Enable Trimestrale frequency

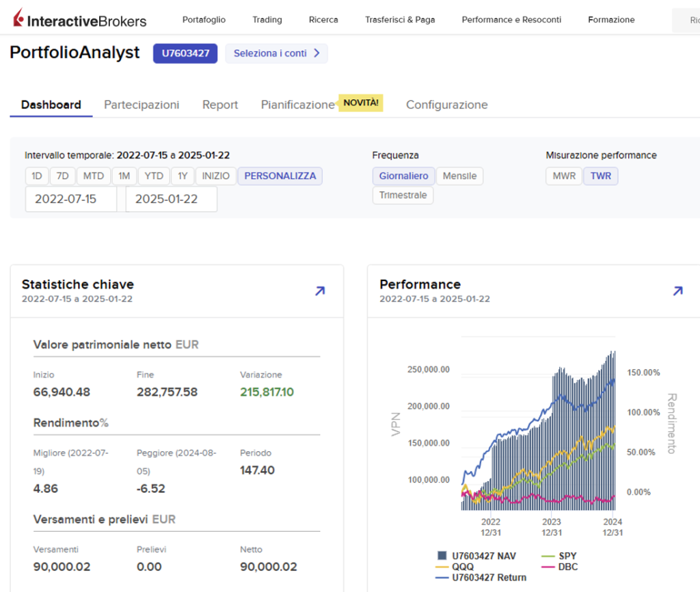pyautogui.click(x=403, y=195)
